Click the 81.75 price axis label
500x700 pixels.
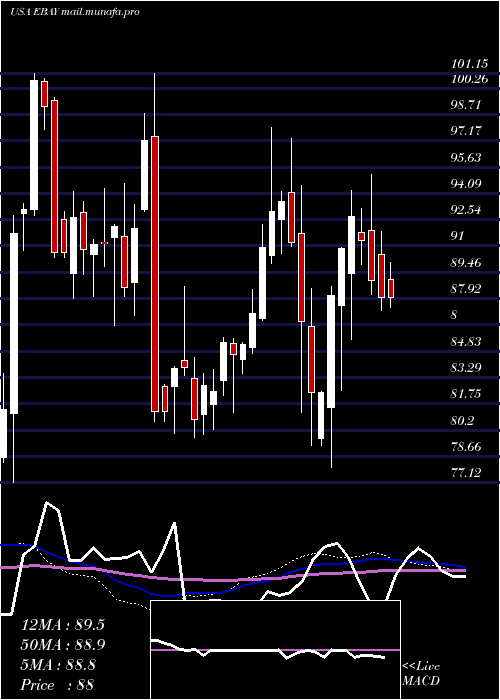(x=466, y=394)
